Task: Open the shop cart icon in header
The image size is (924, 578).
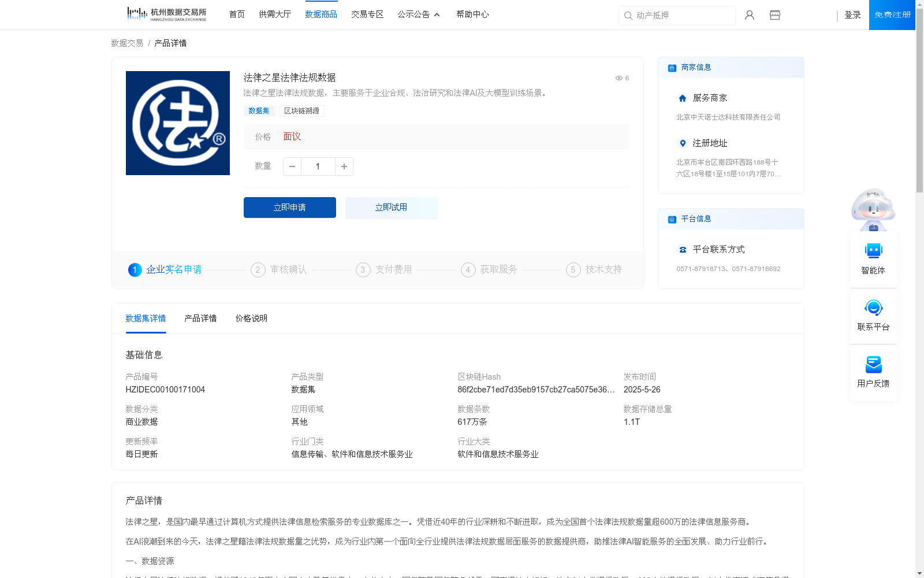Action: click(x=775, y=15)
